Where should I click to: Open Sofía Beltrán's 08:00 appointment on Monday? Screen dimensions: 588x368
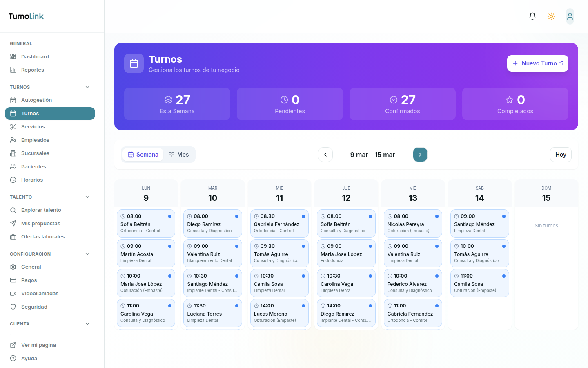(146, 223)
